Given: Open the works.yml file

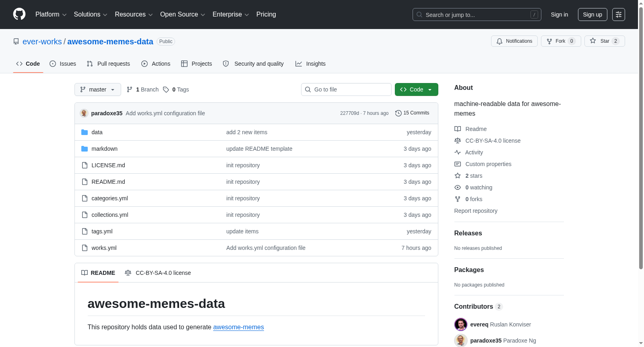Looking at the screenshot, I should pyautogui.click(x=104, y=248).
